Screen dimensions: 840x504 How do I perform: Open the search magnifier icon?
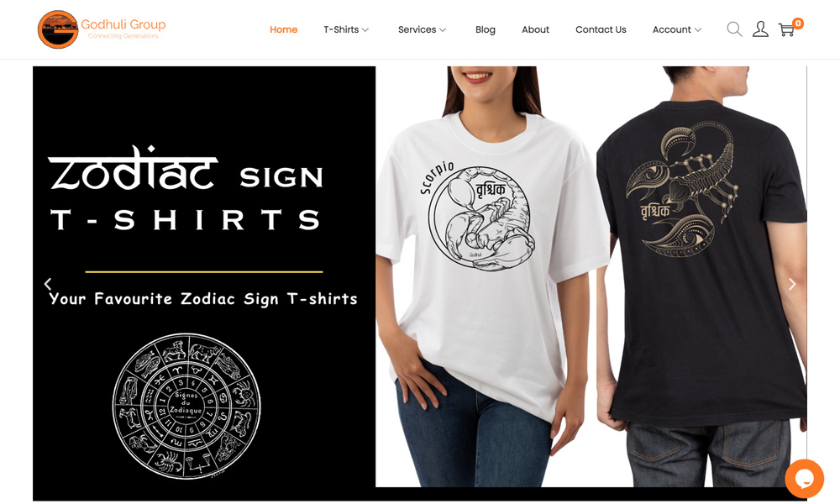[x=734, y=29]
